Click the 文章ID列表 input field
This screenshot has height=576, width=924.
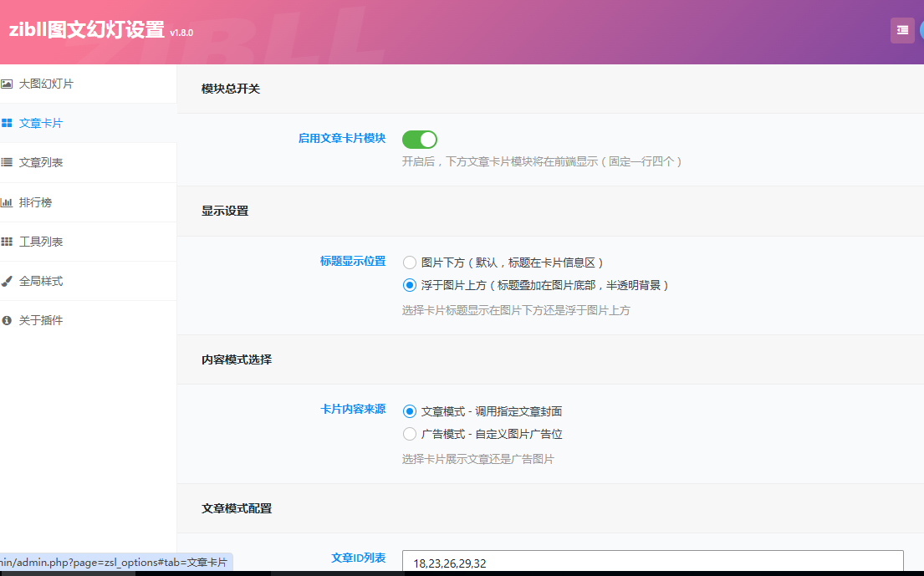653,563
